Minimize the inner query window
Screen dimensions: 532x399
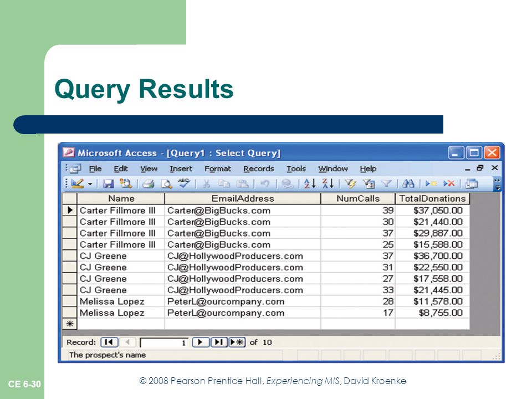point(468,168)
